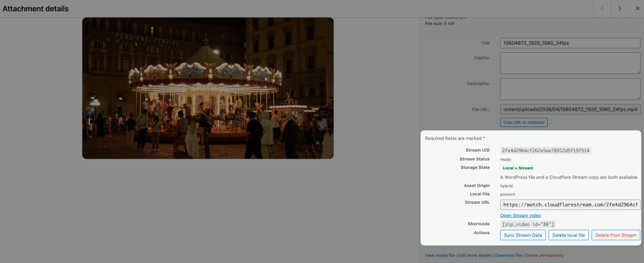Open the View media file link

click(x=439, y=255)
